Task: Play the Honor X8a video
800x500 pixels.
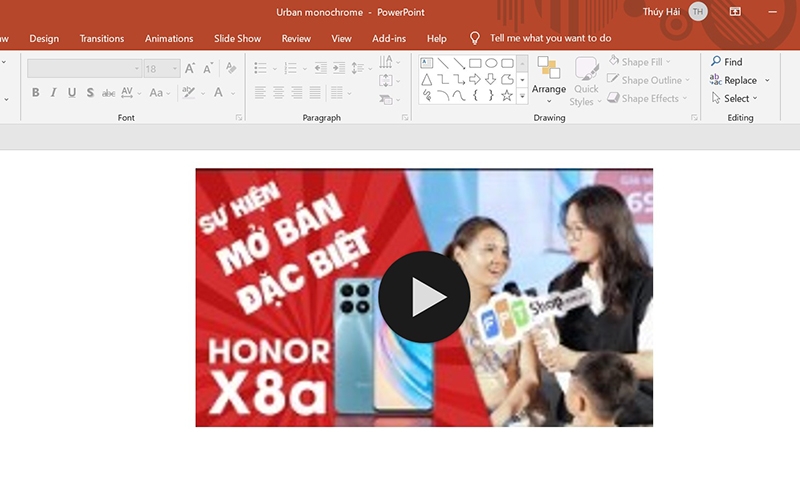Action: pos(424,297)
